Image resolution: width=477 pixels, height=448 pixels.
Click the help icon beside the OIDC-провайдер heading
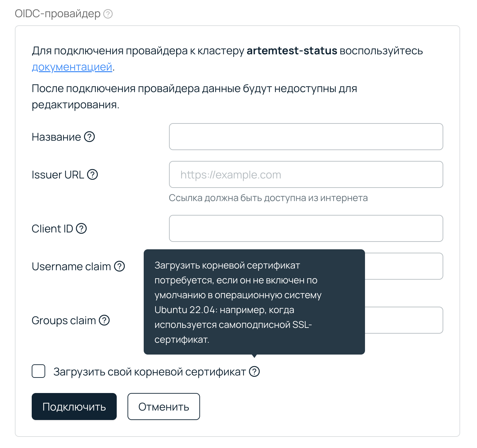coord(108,14)
